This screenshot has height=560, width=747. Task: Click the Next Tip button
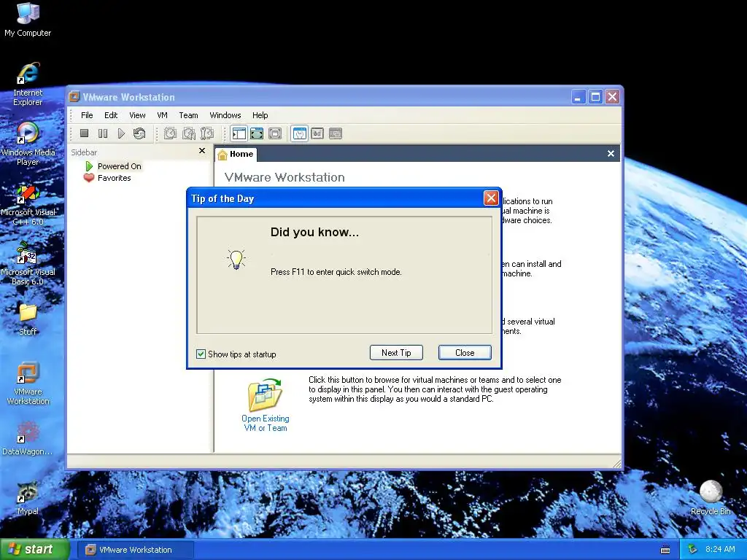(396, 352)
